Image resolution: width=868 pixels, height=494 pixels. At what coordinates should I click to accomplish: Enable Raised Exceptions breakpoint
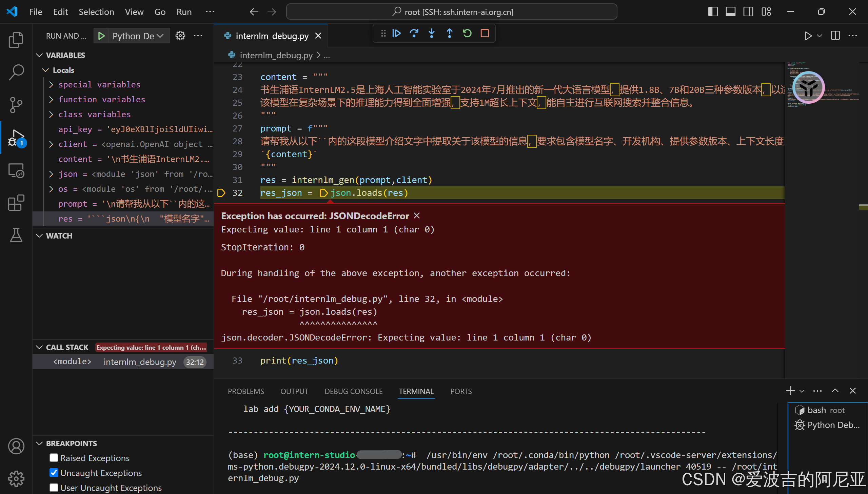(54, 458)
